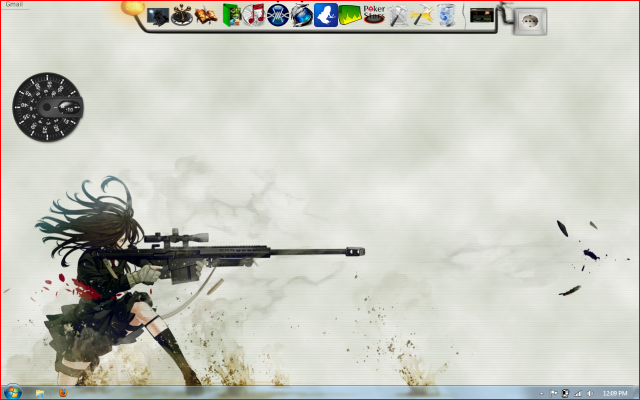Viewport: 640px width, 400px height.
Task: Open the Vuze blue frog icon
Action: [326, 15]
